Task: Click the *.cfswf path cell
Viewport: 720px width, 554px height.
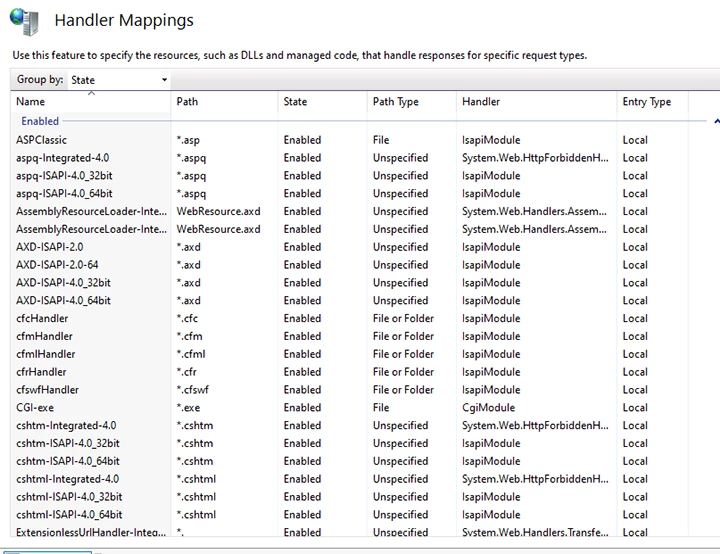Action: (x=192, y=390)
